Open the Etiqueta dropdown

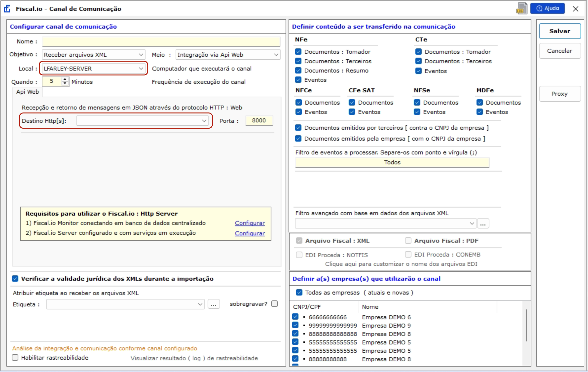(125, 304)
